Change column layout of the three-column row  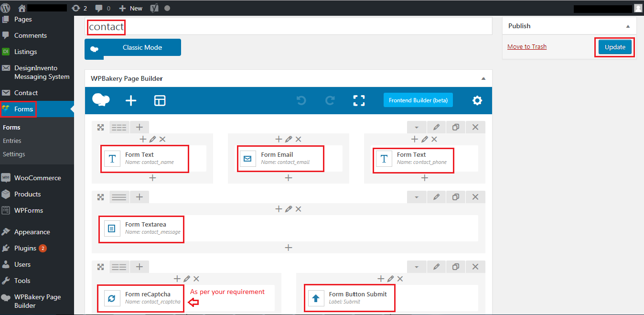[x=119, y=127]
